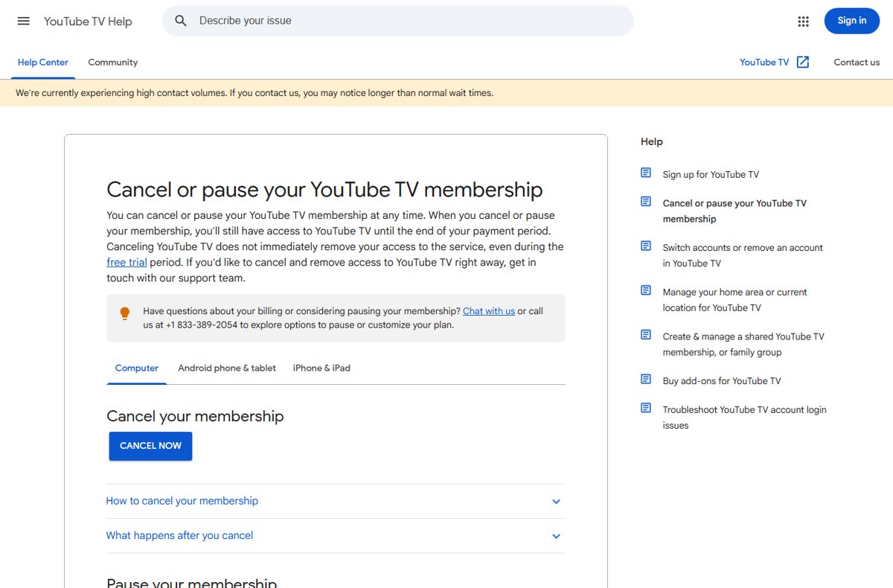Click the page title Cancel or pause heading
Image resolution: width=893 pixels, height=588 pixels.
point(324,189)
